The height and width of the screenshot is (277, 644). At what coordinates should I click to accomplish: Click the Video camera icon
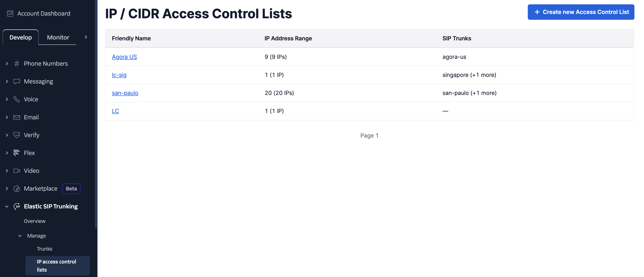[x=16, y=171]
